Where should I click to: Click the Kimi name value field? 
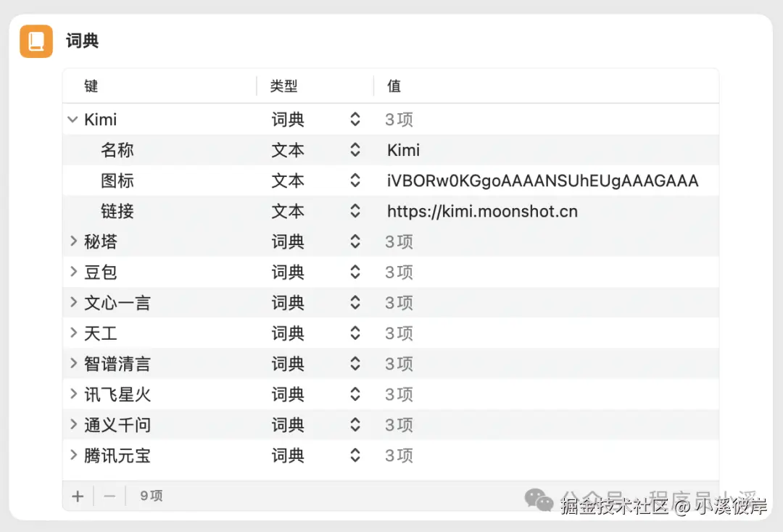[403, 150]
